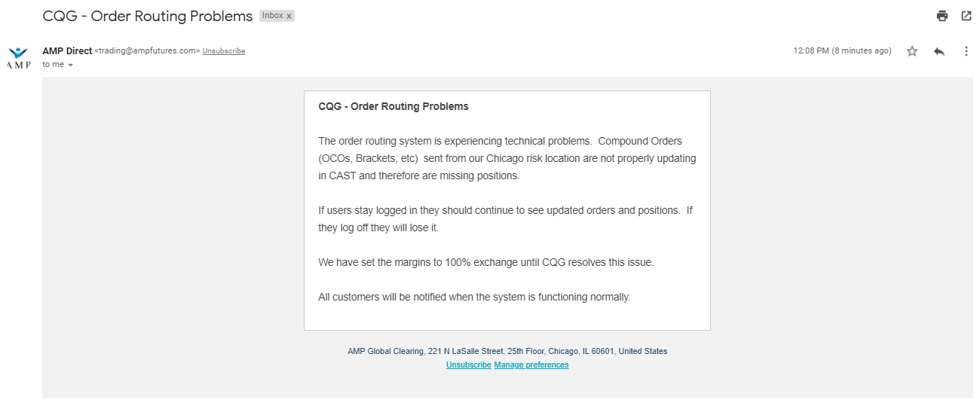Open the email in a new window
Viewport: 980px width, 412px height.
(x=966, y=16)
